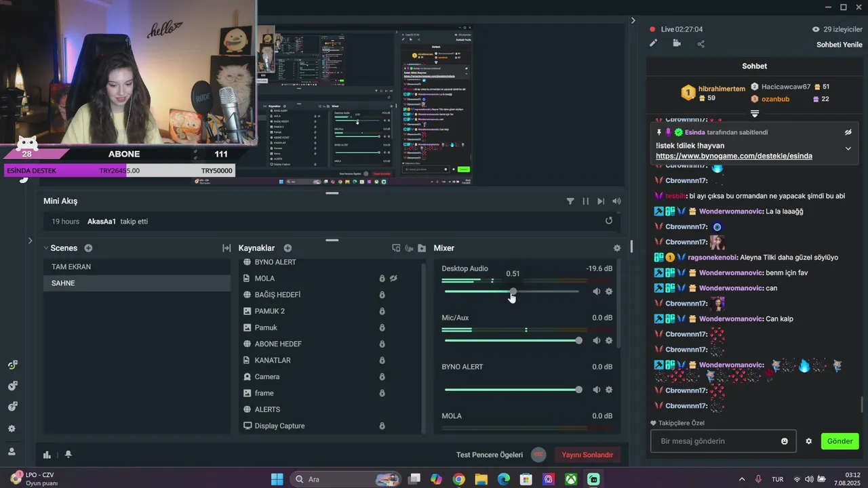The height and width of the screenshot is (488, 868).
Task: Expand the left sidebar chevron
Action: pos(30,241)
